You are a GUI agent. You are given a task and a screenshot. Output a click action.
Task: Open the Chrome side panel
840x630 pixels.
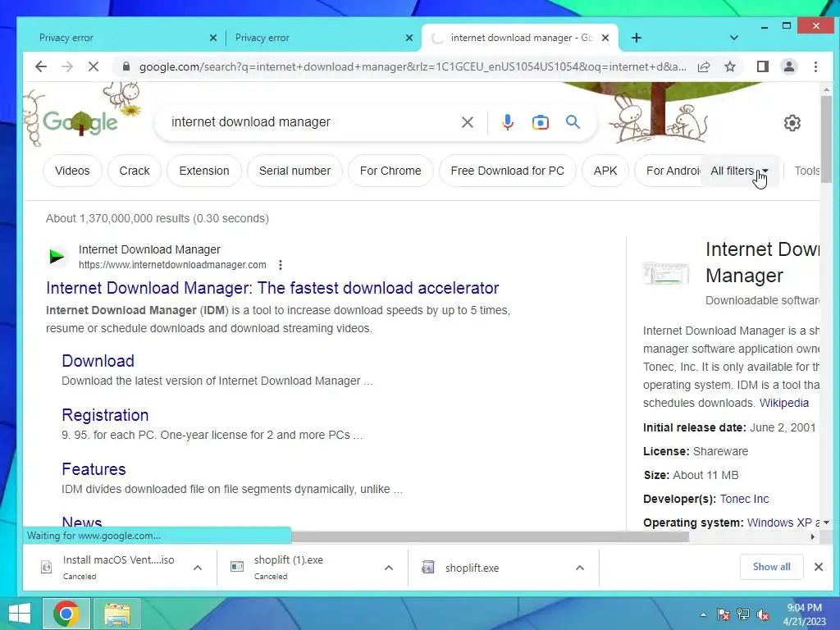click(x=762, y=66)
